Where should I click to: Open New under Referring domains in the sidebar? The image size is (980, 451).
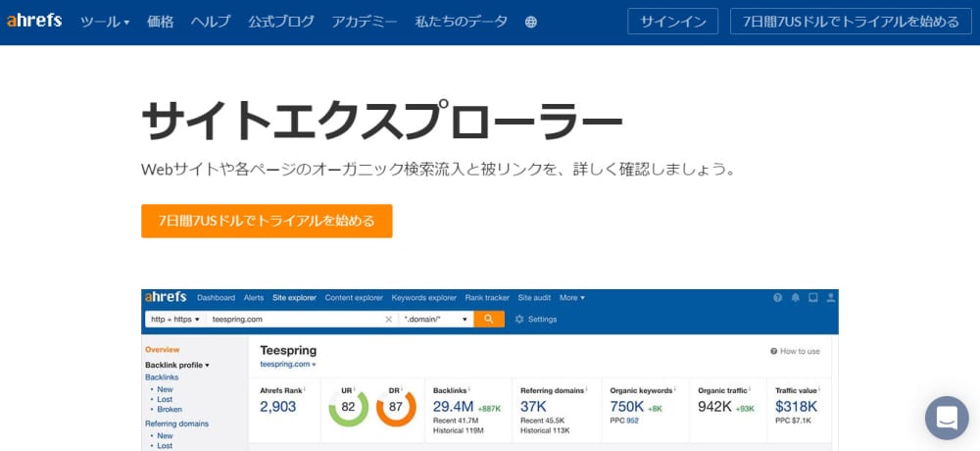165,435
